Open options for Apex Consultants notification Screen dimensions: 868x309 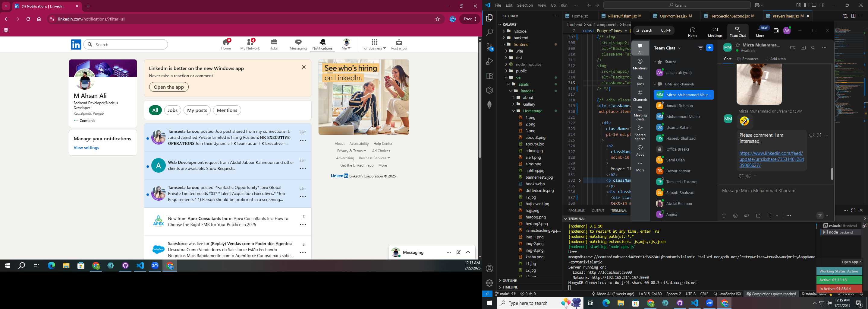(303, 224)
